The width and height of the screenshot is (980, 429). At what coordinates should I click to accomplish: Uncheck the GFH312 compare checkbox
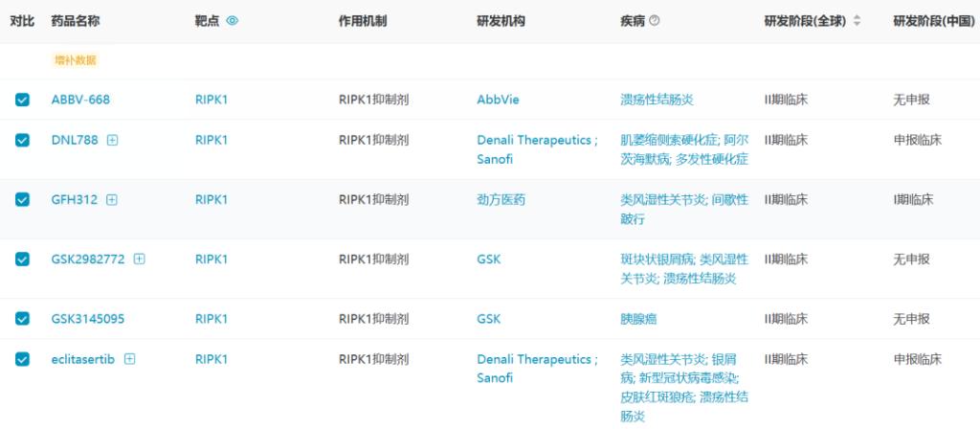pos(23,199)
